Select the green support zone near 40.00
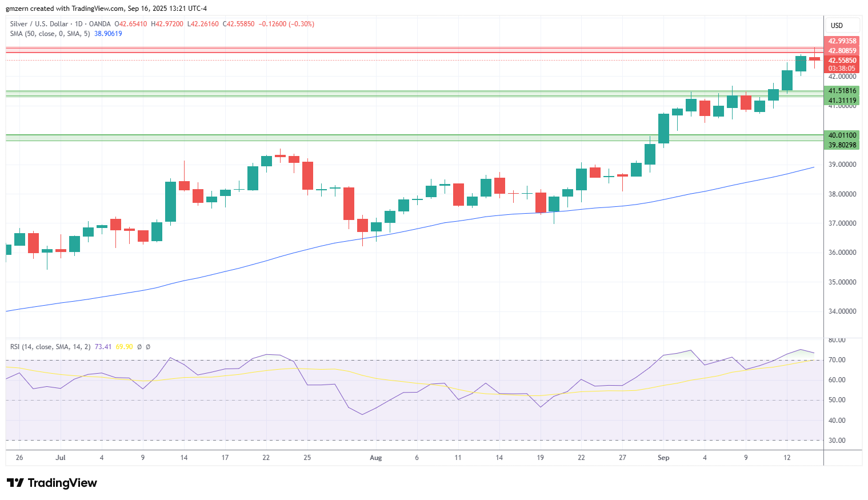The image size is (868, 500). pyautogui.click(x=414, y=138)
